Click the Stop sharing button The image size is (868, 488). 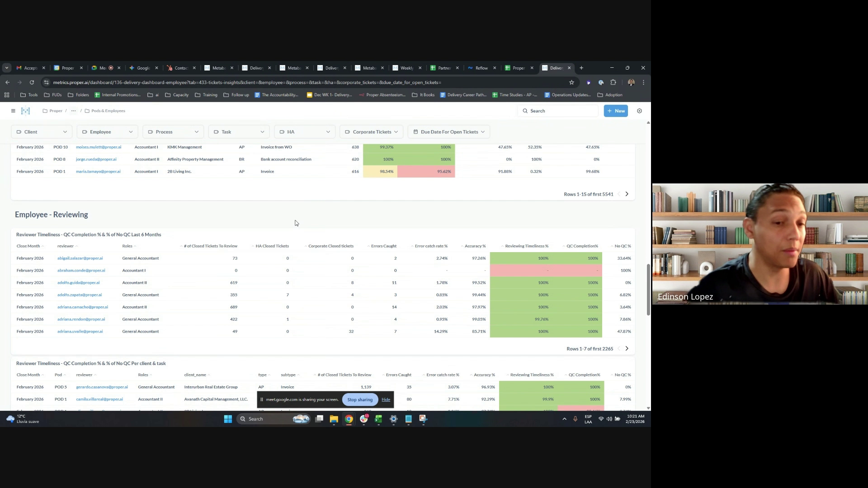point(360,399)
